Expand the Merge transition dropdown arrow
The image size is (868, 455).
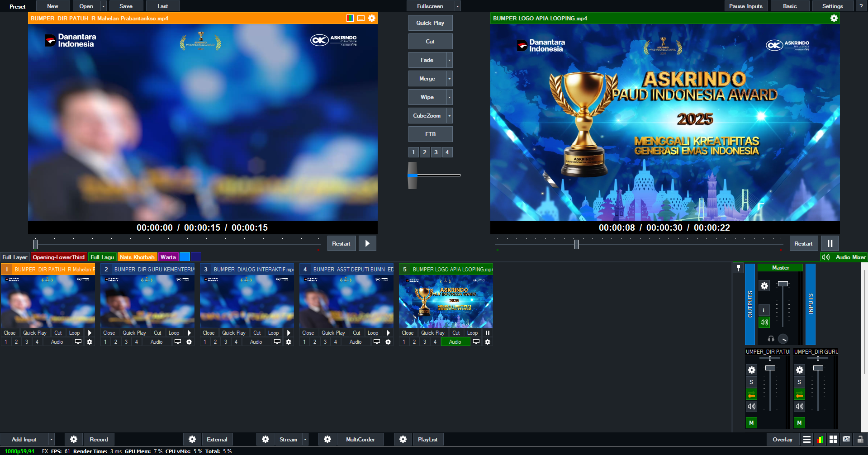449,79
